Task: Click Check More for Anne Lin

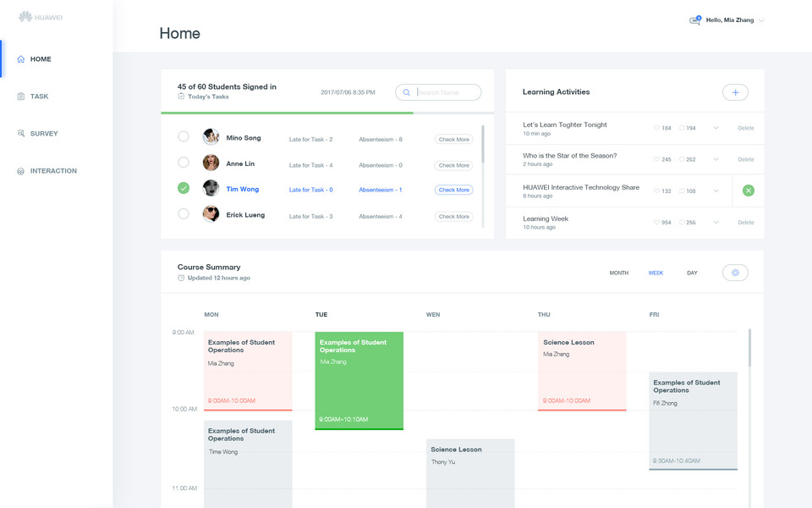Action: (453, 165)
